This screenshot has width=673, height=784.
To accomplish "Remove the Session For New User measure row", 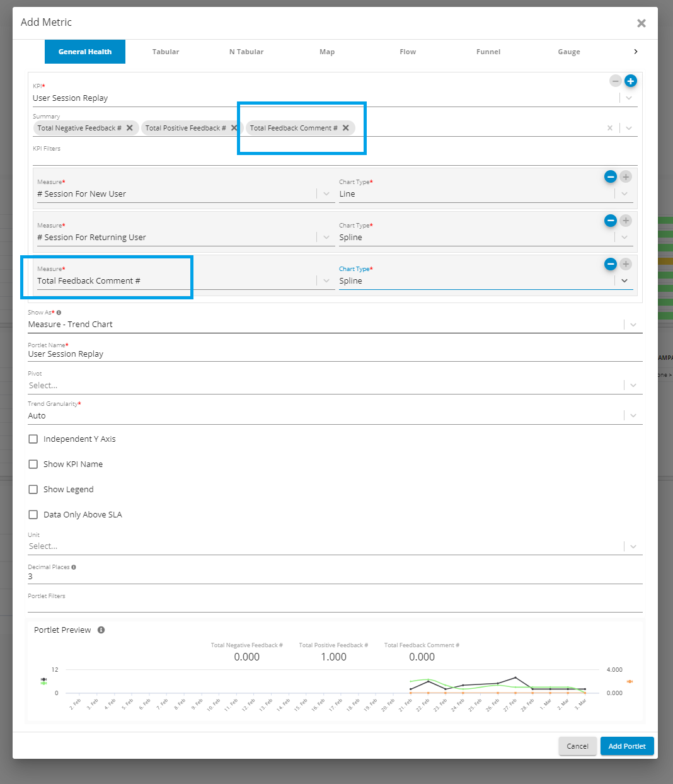I will 610,177.
